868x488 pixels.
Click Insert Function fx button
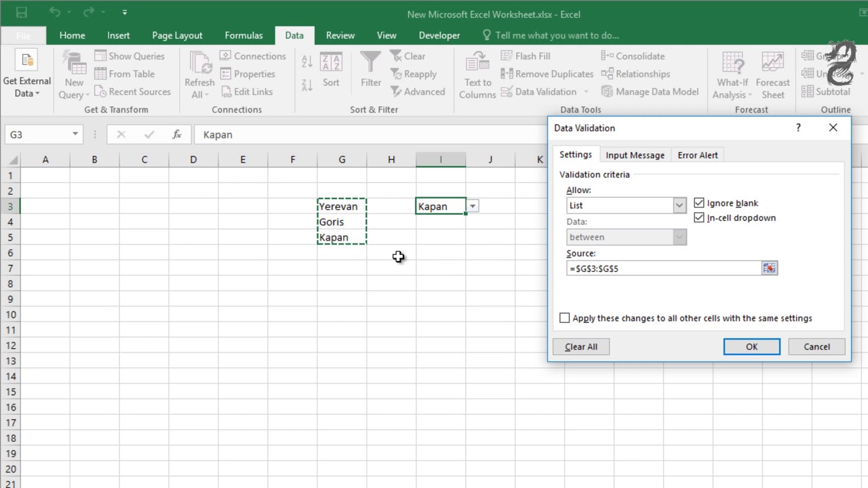pos(177,134)
